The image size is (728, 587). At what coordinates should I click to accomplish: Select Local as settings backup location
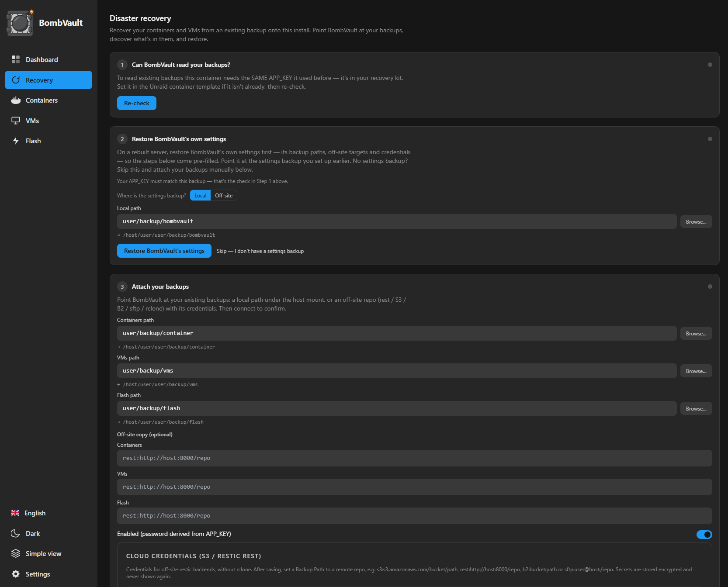click(200, 196)
